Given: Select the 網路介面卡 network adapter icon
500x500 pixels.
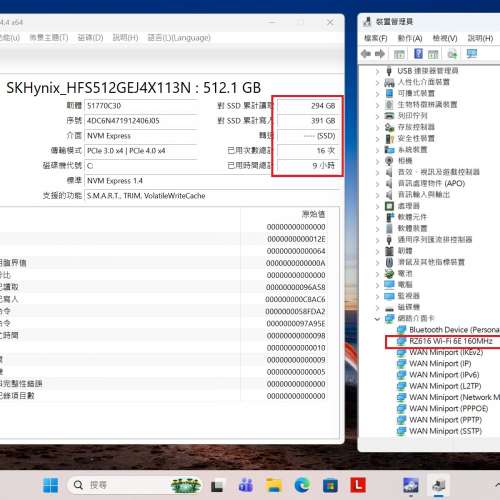Looking at the screenshot, I should click(389, 318).
